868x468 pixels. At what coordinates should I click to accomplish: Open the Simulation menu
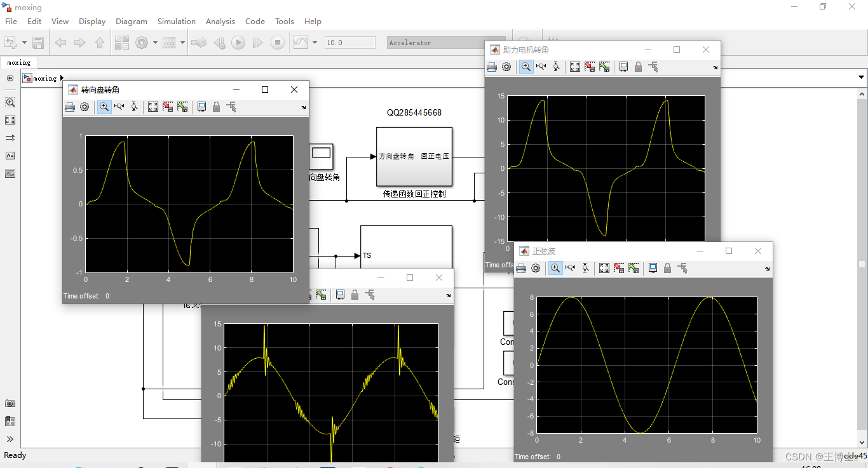(176, 21)
